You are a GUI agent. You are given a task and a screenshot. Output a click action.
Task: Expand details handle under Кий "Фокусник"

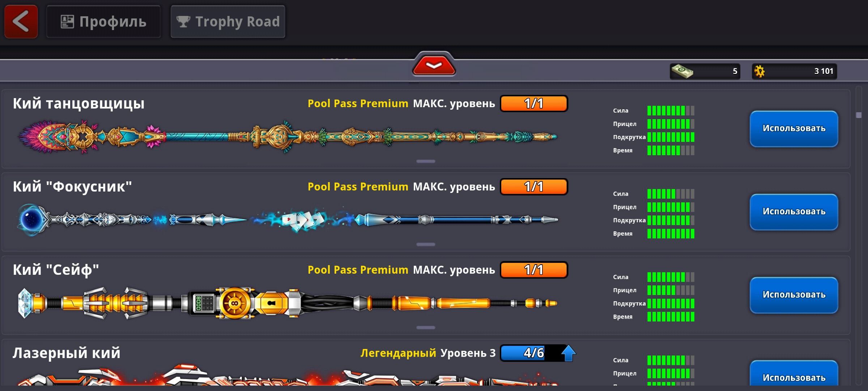(426, 244)
